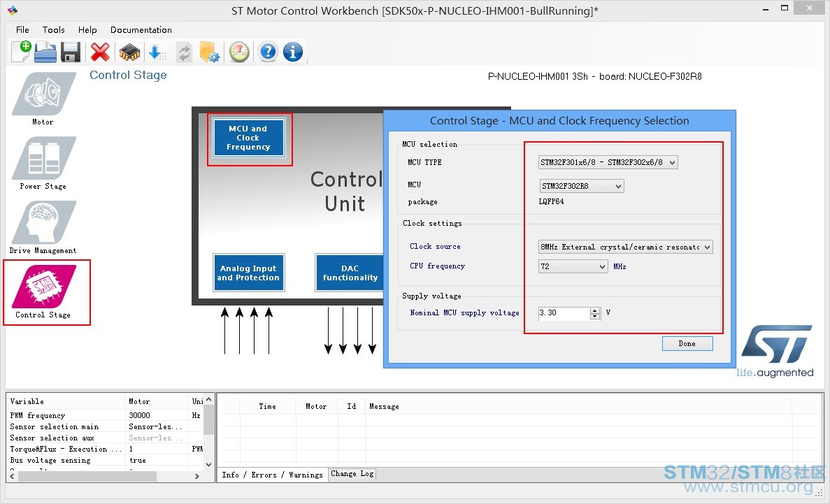This screenshot has height=504, width=830.
Task: Click the MCU and Clock Frequency block
Action: [x=248, y=138]
